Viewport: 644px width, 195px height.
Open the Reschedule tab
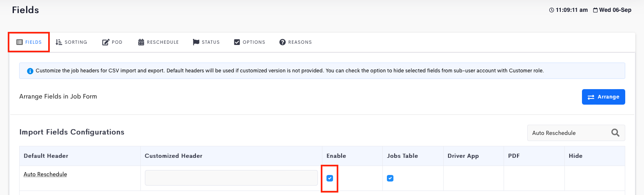pos(158,42)
